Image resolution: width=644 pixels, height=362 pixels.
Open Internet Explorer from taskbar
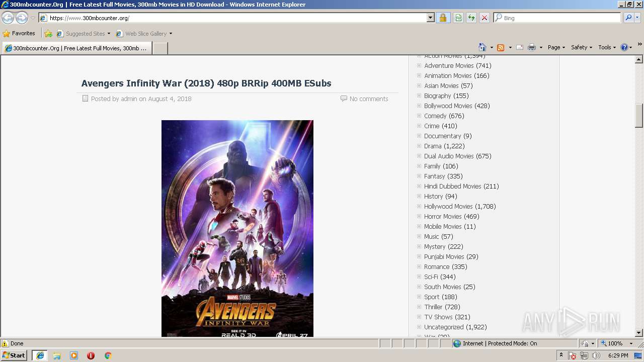coord(40,355)
